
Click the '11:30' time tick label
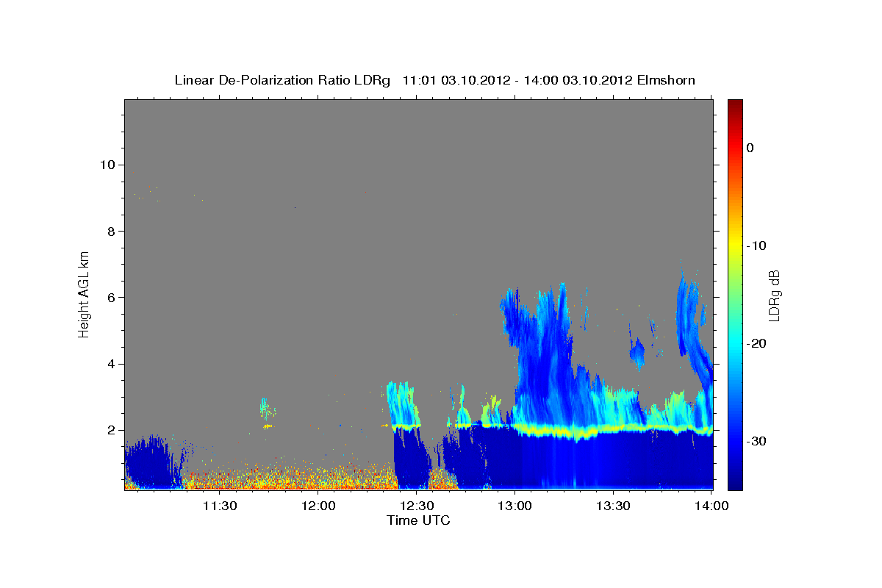tap(219, 506)
